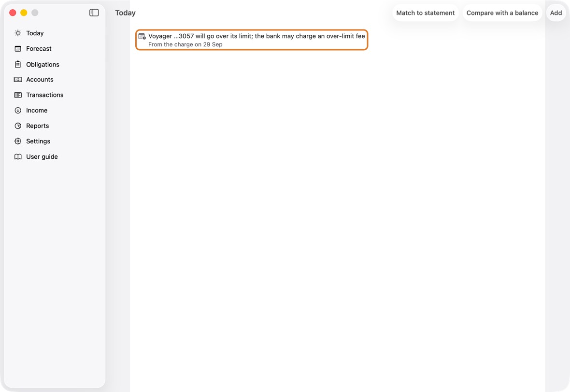Image resolution: width=570 pixels, height=392 pixels.
Task: Click the Today sun icon
Action: coord(18,33)
